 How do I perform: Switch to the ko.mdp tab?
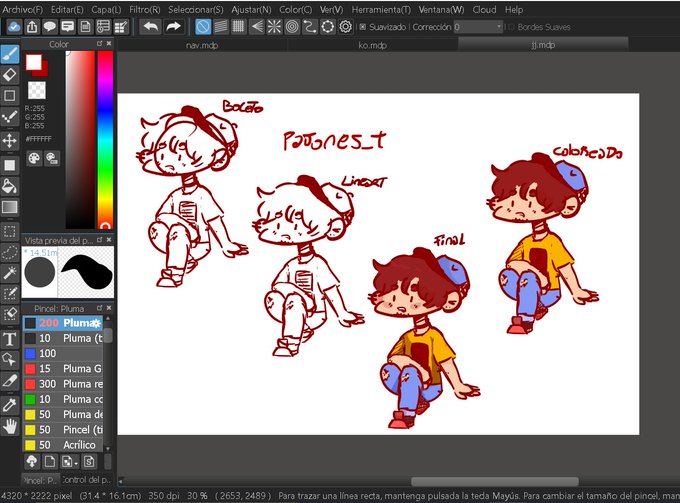point(372,45)
